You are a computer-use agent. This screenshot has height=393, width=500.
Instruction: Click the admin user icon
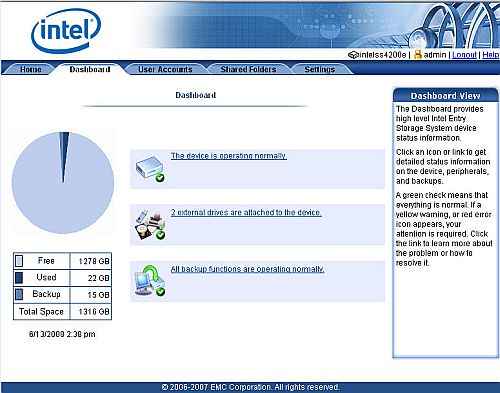coord(418,54)
